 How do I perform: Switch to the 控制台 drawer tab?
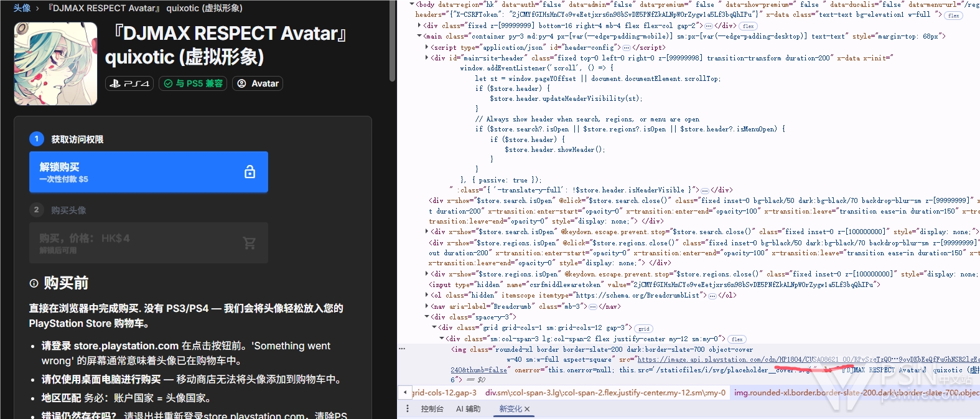[x=432, y=409]
